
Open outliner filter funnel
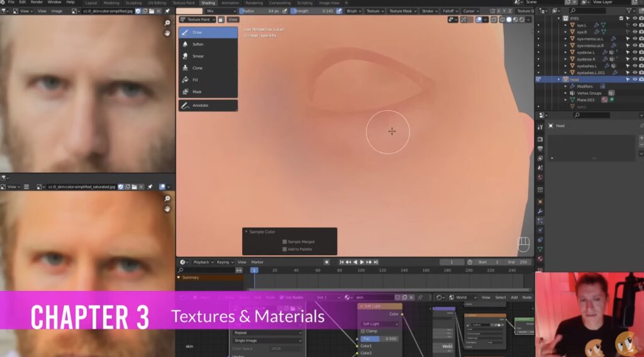tap(629, 11)
